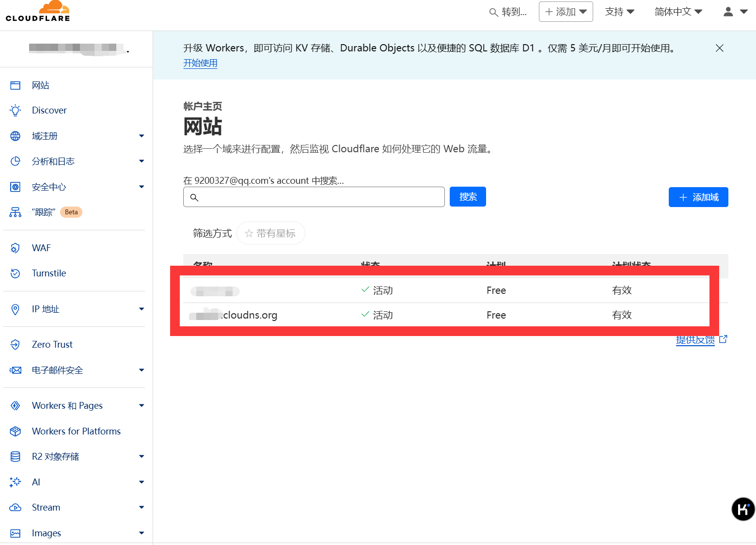This screenshot has height=545, width=756.
Task: Dismiss the Workers upgrade banner
Action: pyautogui.click(x=720, y=48)
